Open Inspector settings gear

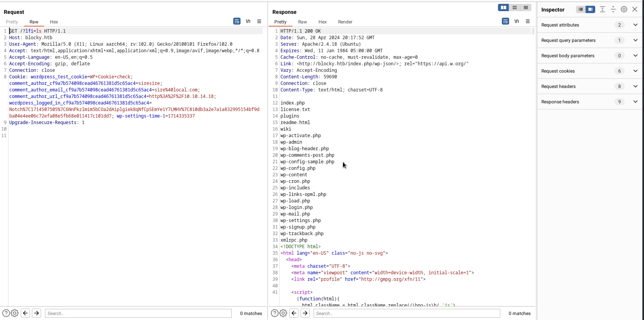[624, 9]
